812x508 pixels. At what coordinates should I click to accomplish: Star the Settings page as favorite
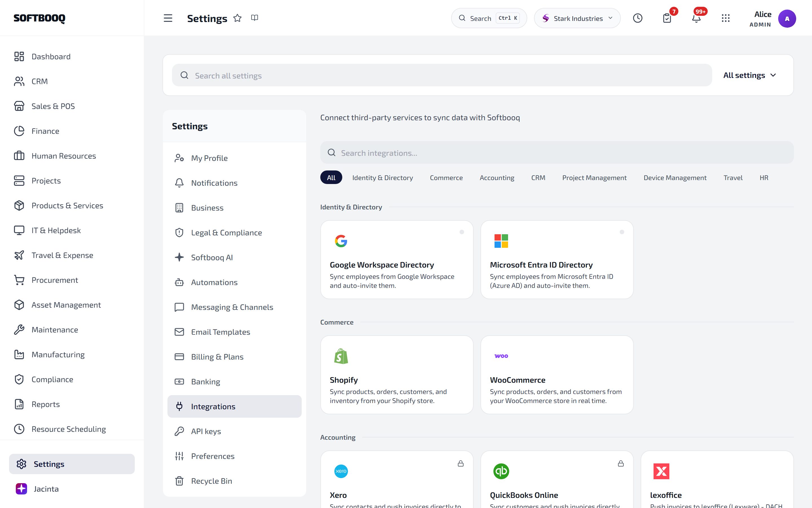[238, 18]
